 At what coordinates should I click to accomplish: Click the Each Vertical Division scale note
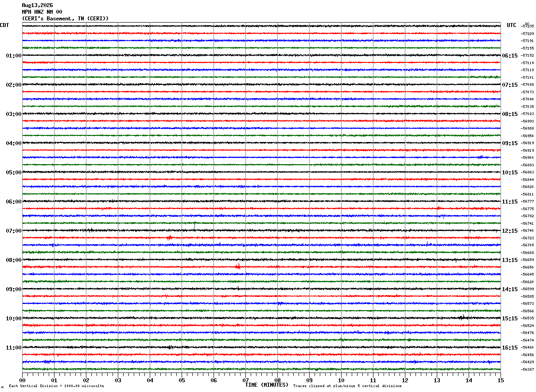point(56,386)
